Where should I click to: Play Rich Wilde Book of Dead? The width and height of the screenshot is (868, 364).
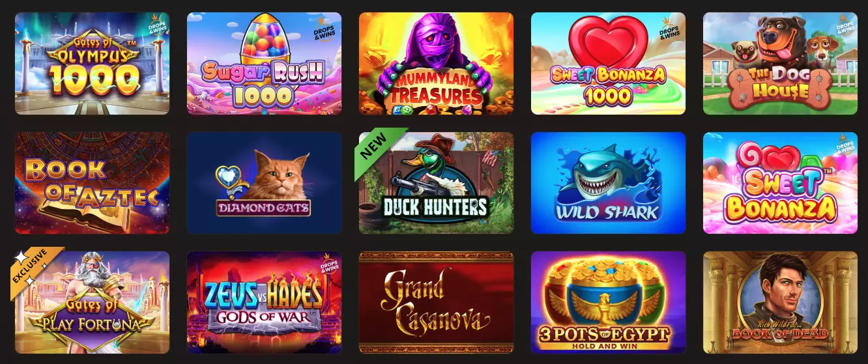click(780, 303)
